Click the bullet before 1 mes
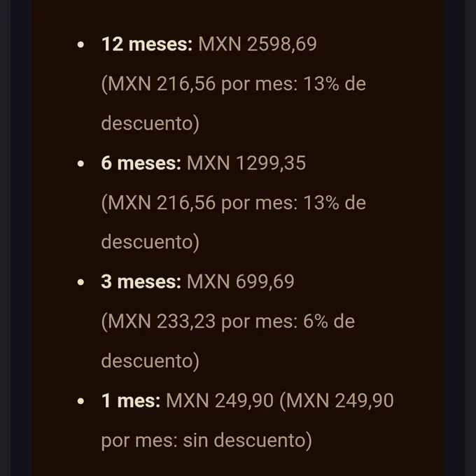The image size is (476, 476). tap(80, 401)
